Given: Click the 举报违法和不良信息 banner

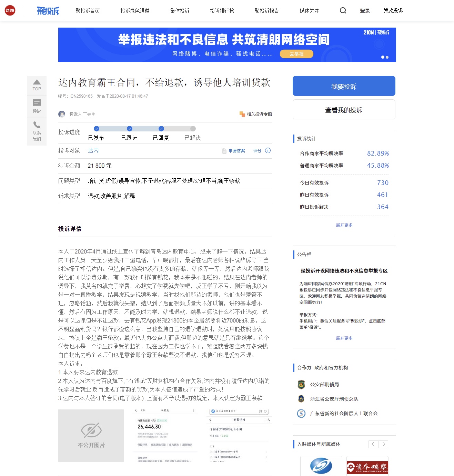Looking at the screenshot, I should tap(227, 45).
